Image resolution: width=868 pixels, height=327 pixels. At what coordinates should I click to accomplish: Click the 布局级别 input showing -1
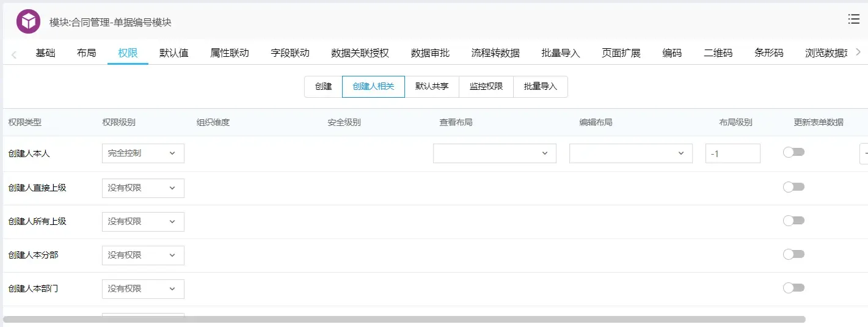click(x=733, y=153)
